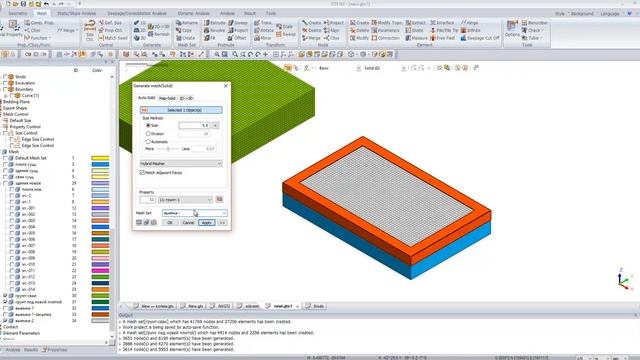Switch to the Static/Slope Analysis ribbon tab
The height and width of the screenshot is (360, 640).
[76, 13]
